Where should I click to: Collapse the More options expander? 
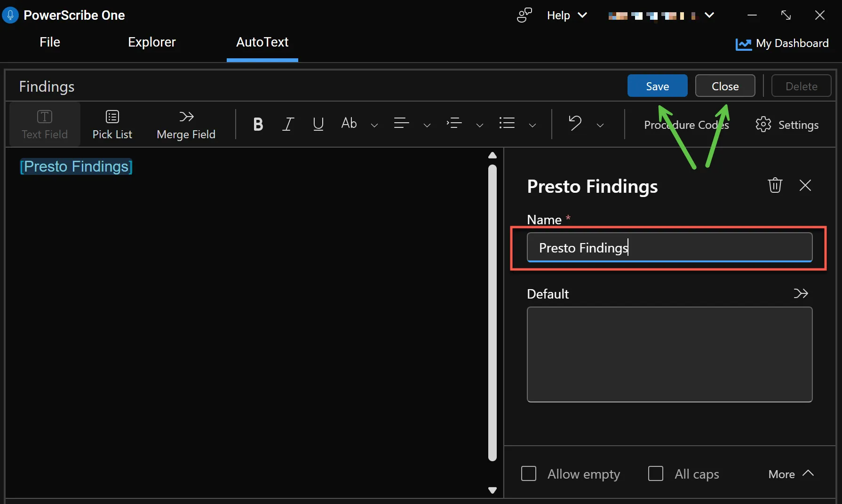click(791, 474)
